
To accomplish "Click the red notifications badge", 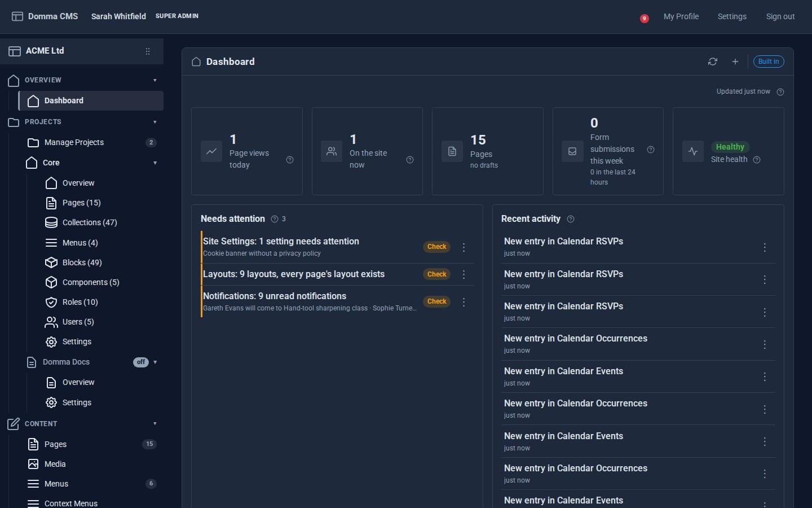I will pyautogui.click(x=644, y=19).
